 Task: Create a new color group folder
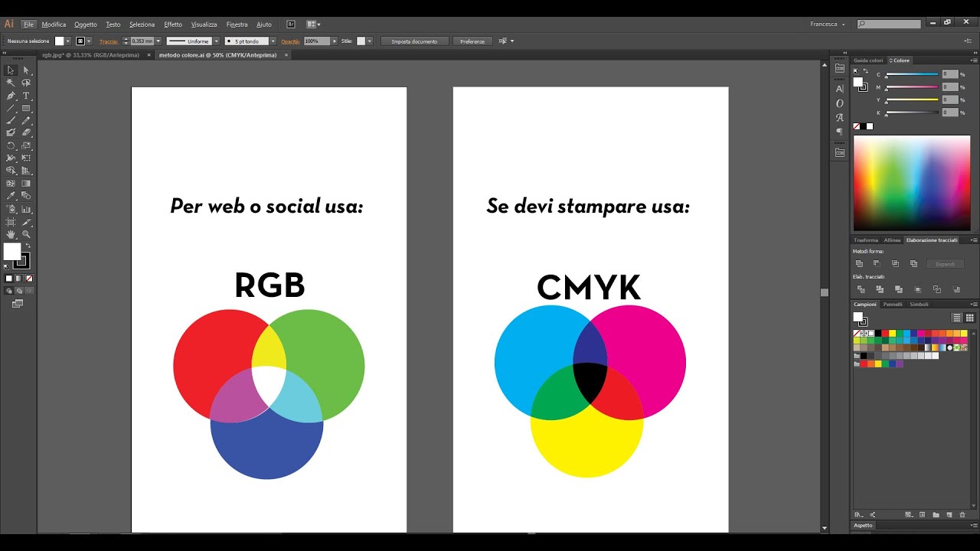936,515
